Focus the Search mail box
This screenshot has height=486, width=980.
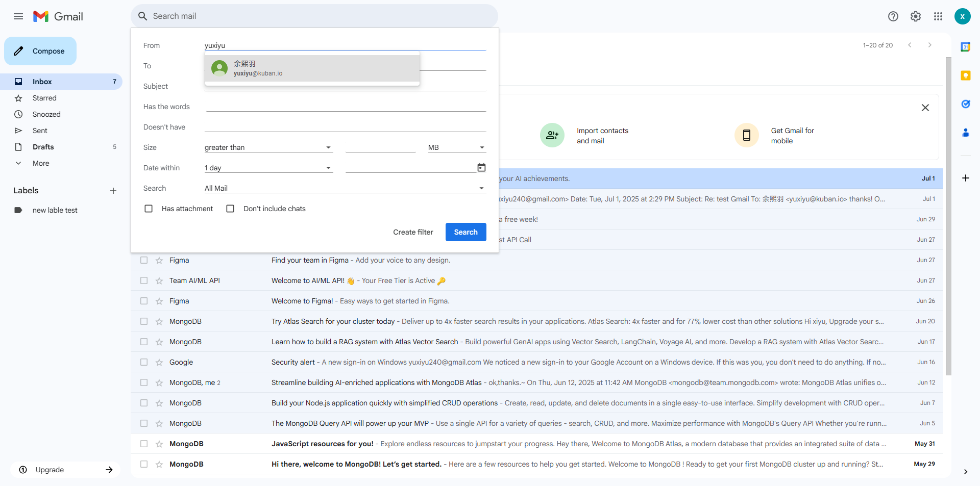coord(314,16)
